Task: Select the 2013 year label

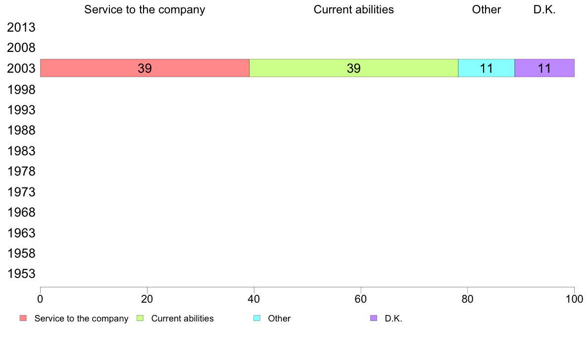Action: pyautogui.click(x=21, y=28)
